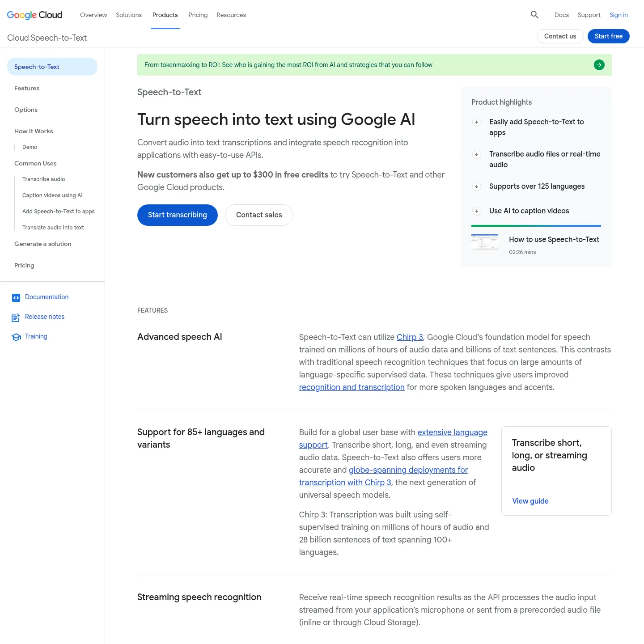Open the Docs link
Screen dimensions: 644x644
(x=562, y=15)
